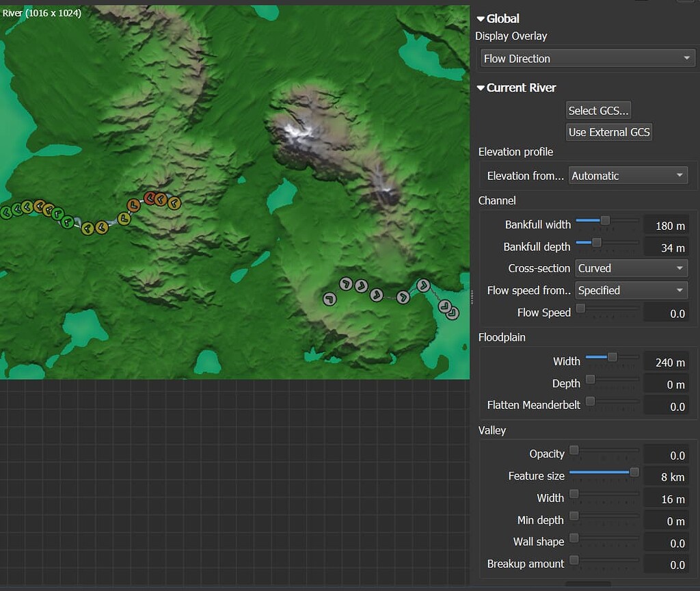Collapse the Global section triangle
Screen dimensions: 700x591
point(481,19)
